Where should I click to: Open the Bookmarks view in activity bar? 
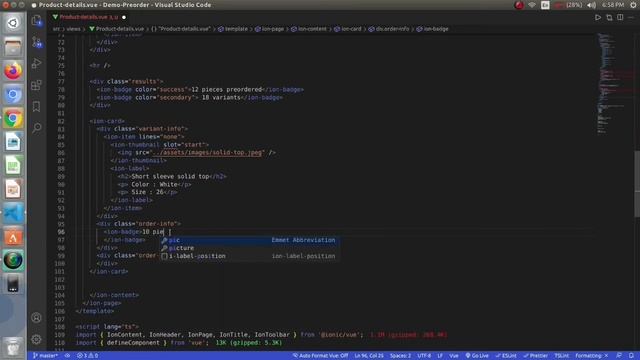pos(37,106)
